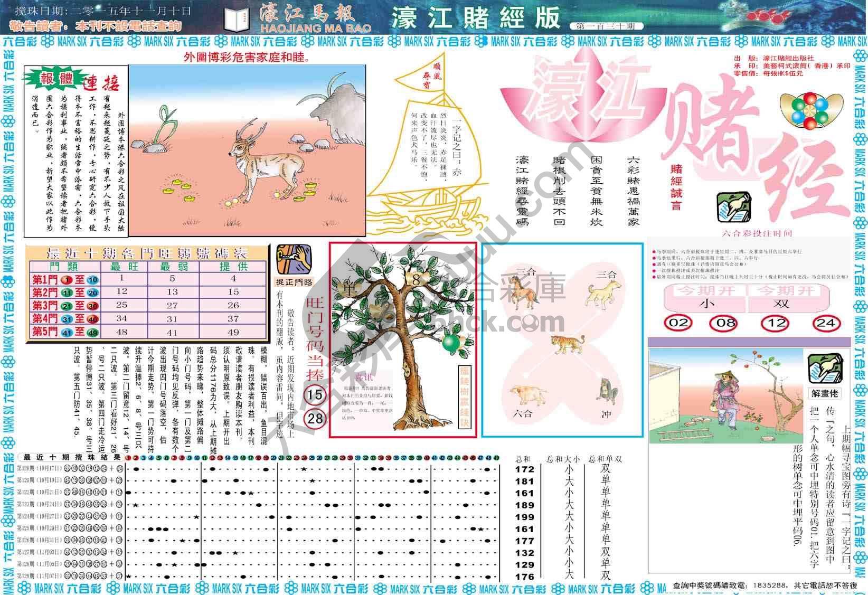Image resolution: width=868 pixels, height=595 pixels.
Task: Click the total sum value 199
Action: 525,516
